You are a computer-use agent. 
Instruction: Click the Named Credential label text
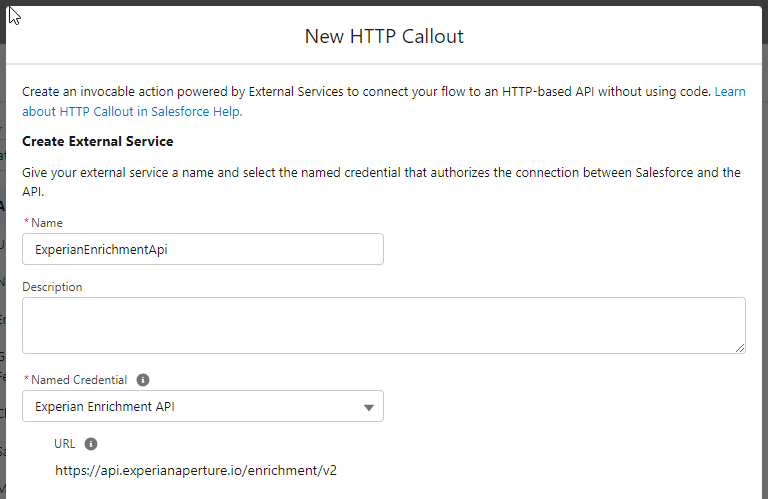point(79,380)
